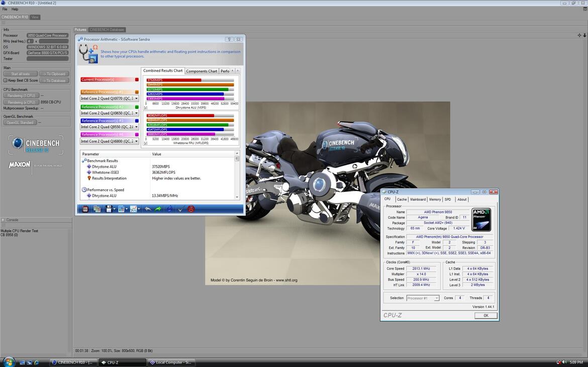This screenshot has height=367, width=588.
Task: Click the orange Reference Processor #1 color marker
Action: pos(137,92)
